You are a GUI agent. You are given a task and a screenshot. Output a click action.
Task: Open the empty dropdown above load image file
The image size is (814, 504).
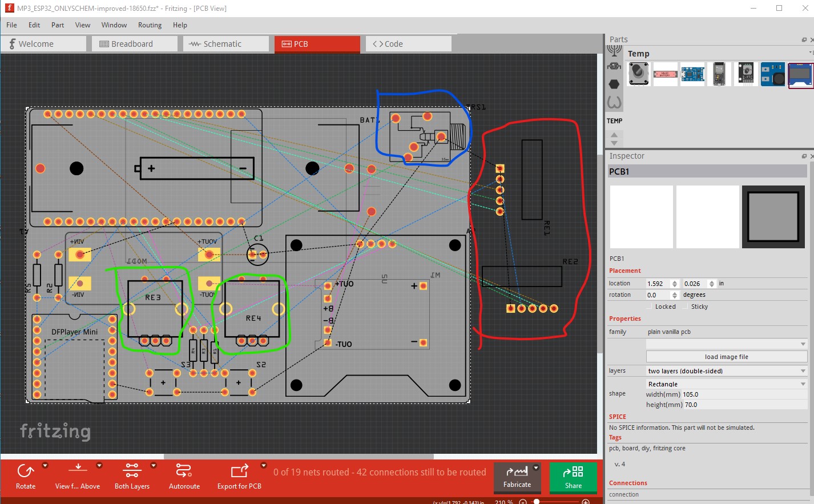(x=727, y=344)
